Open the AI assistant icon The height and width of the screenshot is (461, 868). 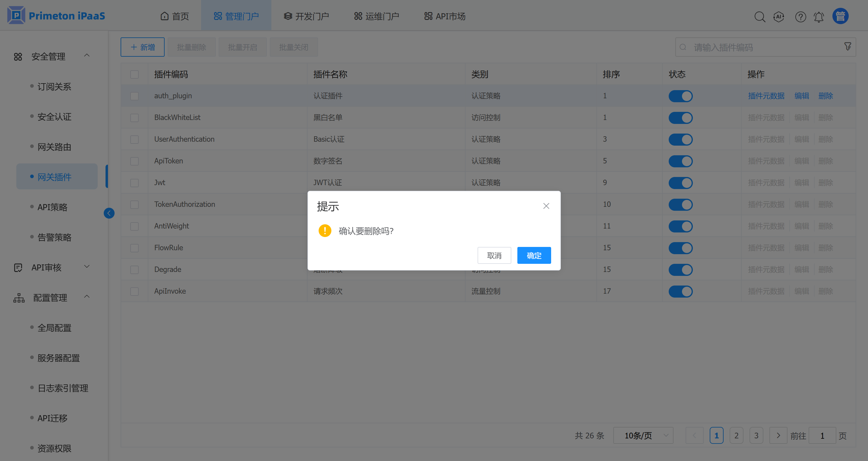coord(779,17)
